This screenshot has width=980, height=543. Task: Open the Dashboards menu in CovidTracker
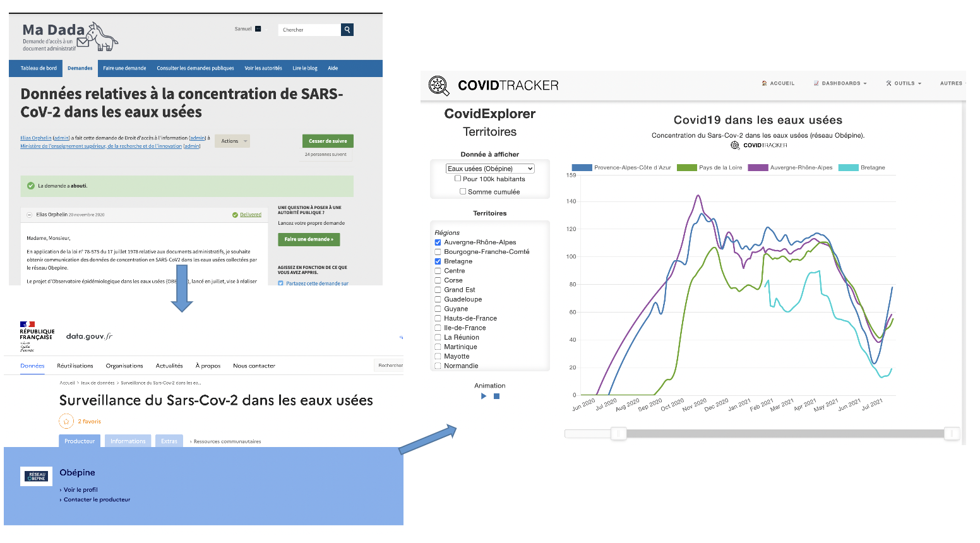pos(840,83)
